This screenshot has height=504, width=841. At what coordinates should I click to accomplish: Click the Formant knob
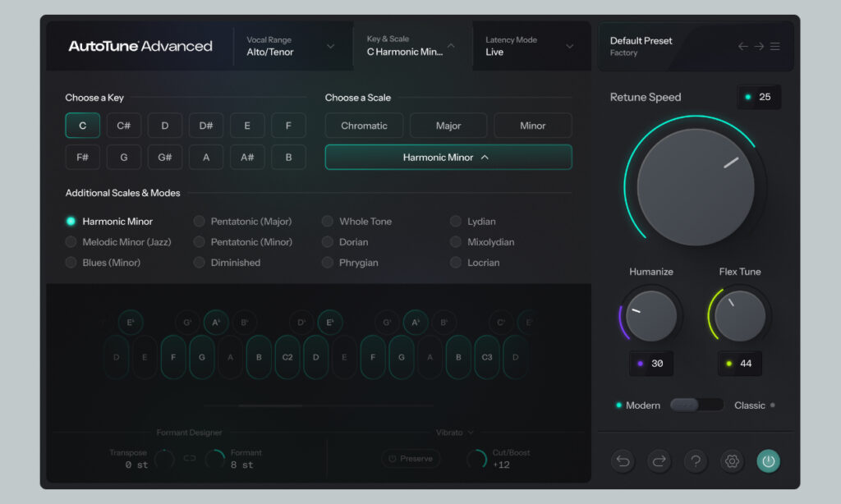[215, 459]
